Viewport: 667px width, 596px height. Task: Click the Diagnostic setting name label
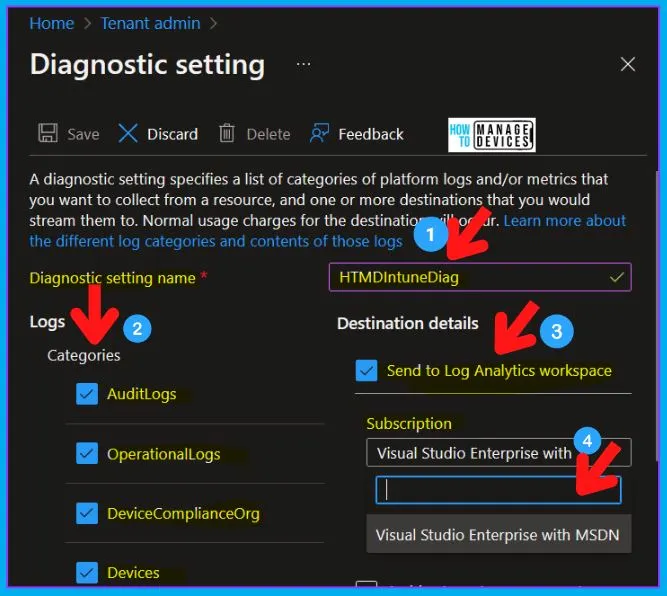point(112,278)
